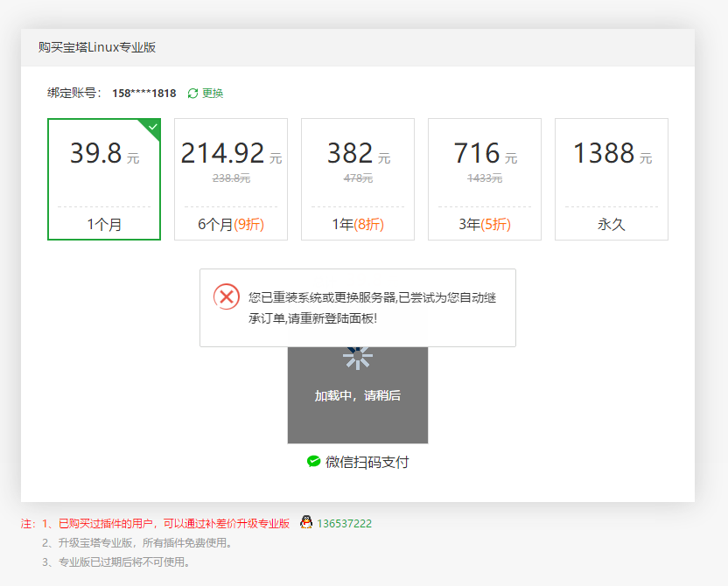Click the 购买宝塔Linux专业版 dialog title
This screenshot has width=728, height=586.
(x=96, y=47)
